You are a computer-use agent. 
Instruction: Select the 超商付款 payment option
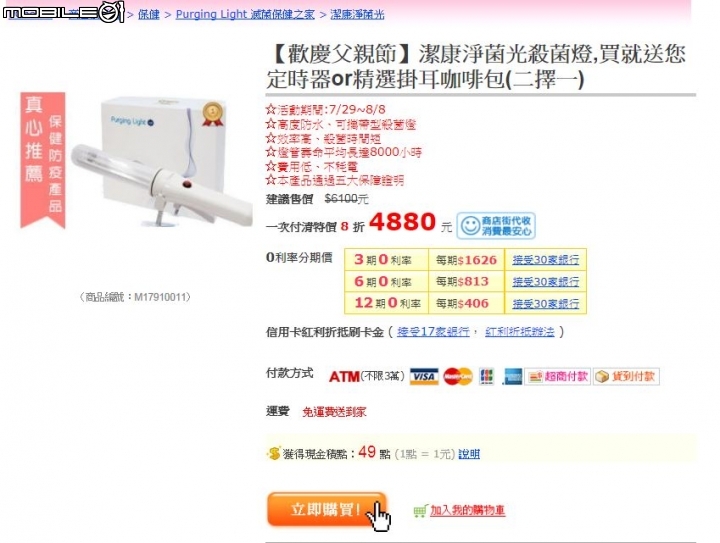[x=557, y=376]
